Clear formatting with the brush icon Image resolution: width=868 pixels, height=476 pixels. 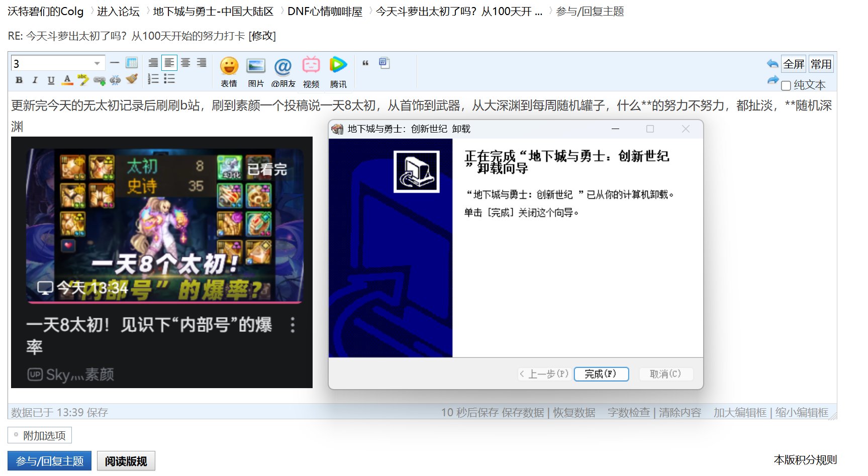(132, 79)
